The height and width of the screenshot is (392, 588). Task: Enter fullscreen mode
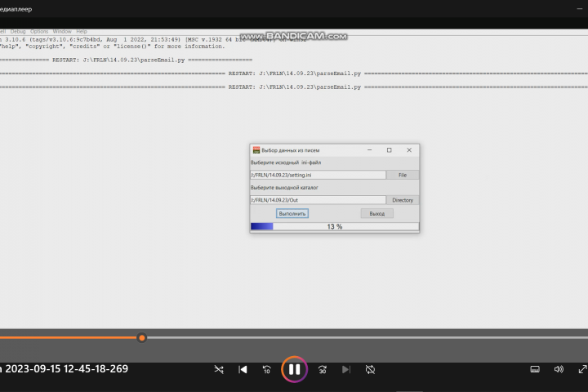coord(582,369)
